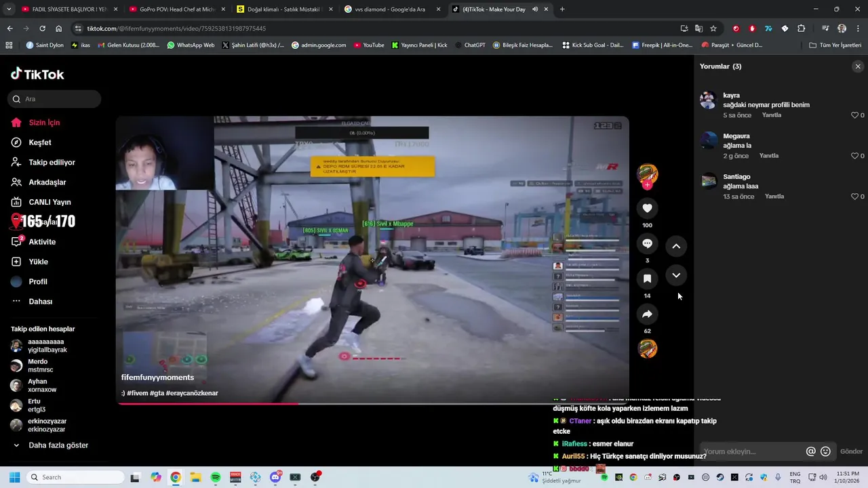Image resolution: width=868 pixels, height=488 pixels.
Task: Reload the page
Action: pos(42,28)
